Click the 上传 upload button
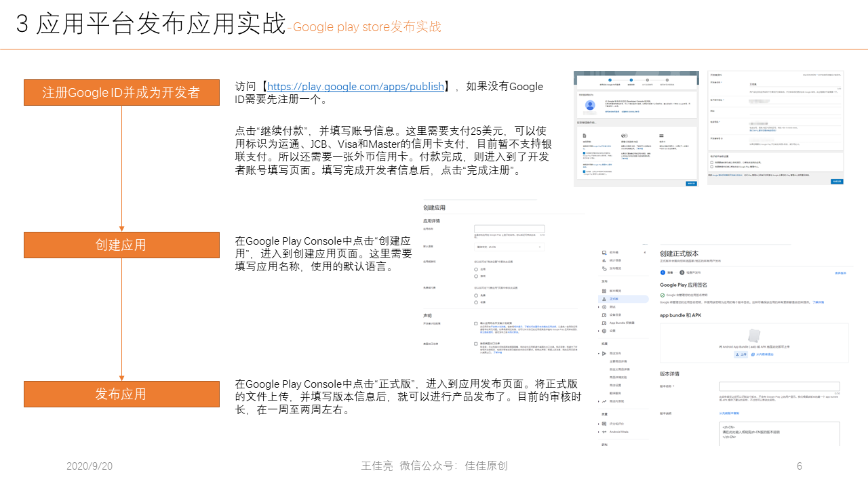 tap(741, 354)
